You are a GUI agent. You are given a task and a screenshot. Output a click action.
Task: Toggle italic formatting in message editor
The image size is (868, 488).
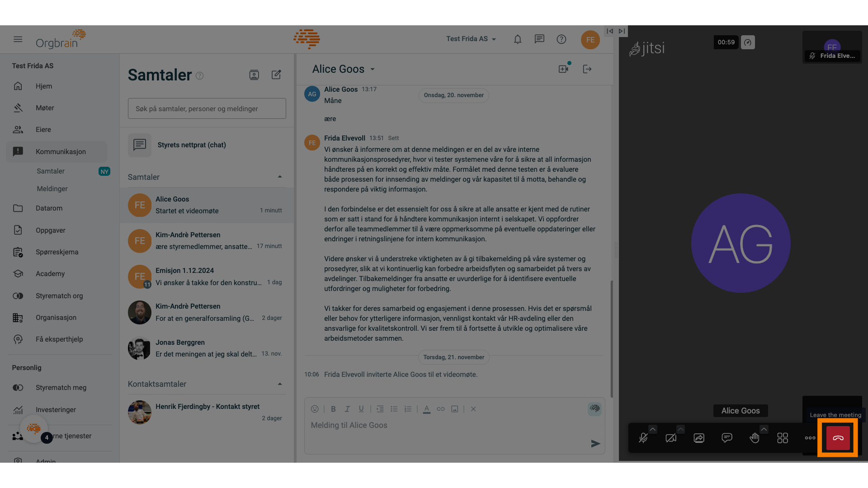point(346,409)
